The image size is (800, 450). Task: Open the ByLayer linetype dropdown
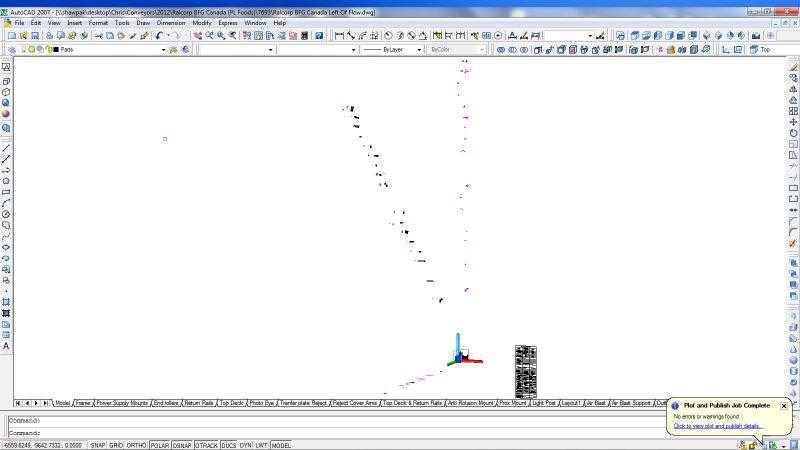tap(419, 49)
